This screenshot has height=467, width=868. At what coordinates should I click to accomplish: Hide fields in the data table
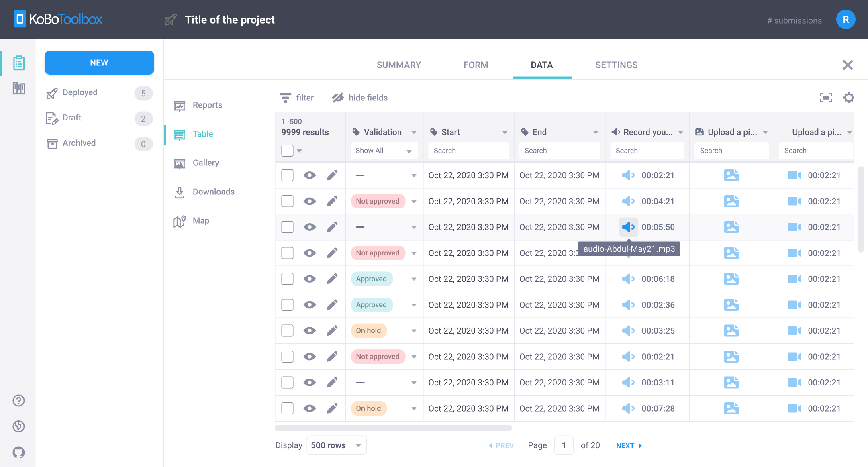(359, 97)
